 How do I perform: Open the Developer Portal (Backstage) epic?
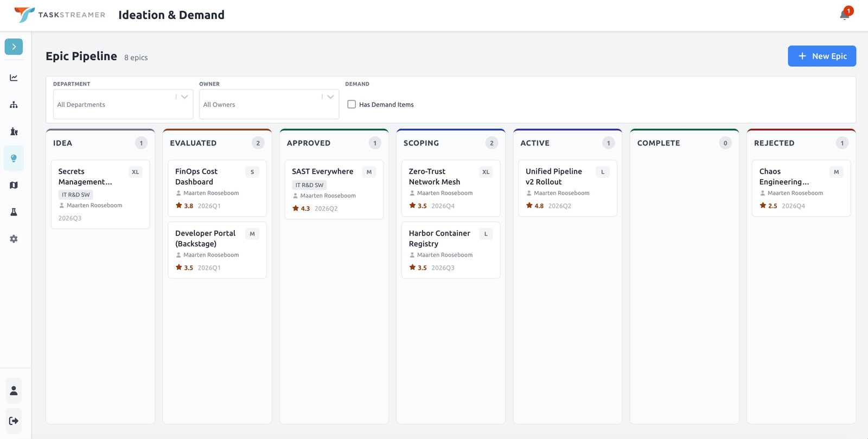(217, 250)
